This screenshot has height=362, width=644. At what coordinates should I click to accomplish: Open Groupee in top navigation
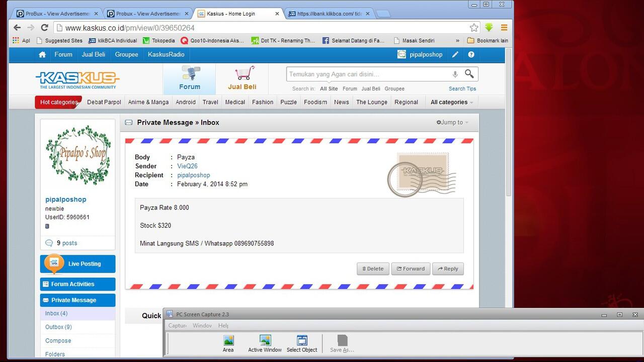[x=126, y=55]
